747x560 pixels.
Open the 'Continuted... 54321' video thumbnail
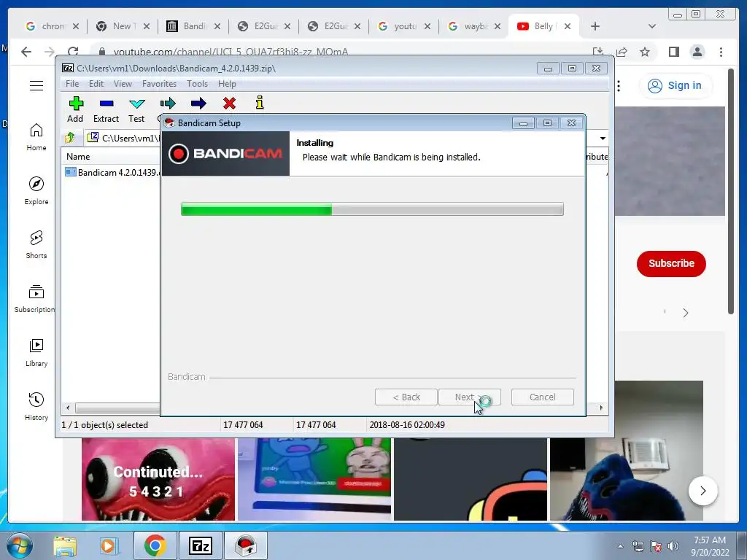point(158,478)
